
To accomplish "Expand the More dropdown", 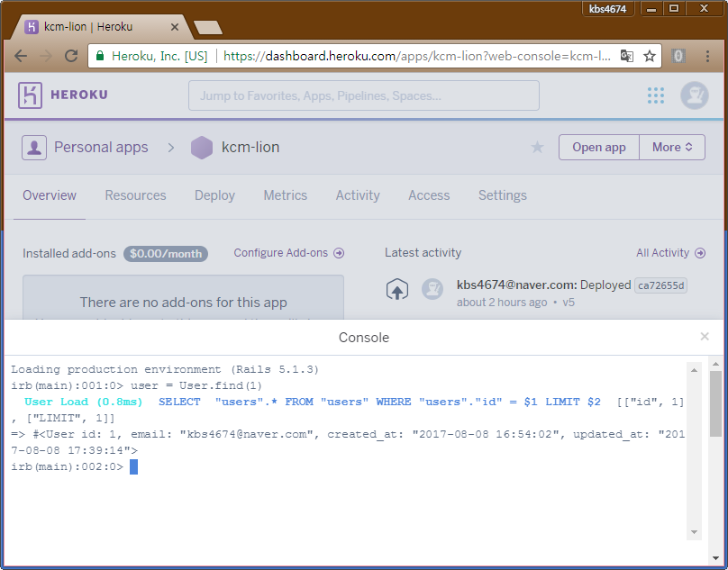I will 672,147.
